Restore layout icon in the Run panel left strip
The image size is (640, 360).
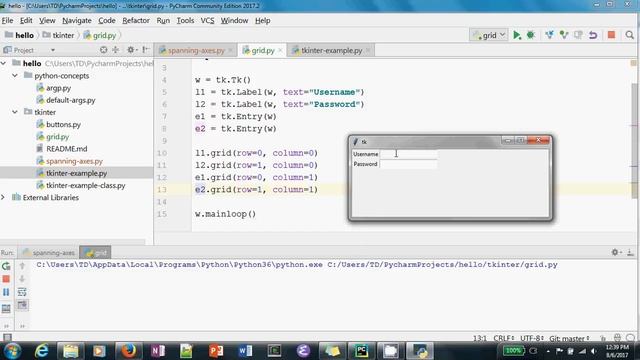pyautogui.click(x=6, y=309)
